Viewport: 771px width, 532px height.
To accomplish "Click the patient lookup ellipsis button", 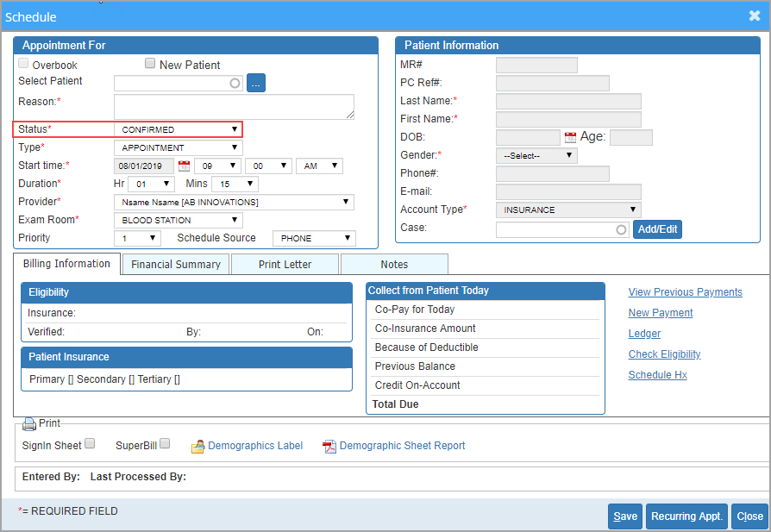I will click(255, 83).
